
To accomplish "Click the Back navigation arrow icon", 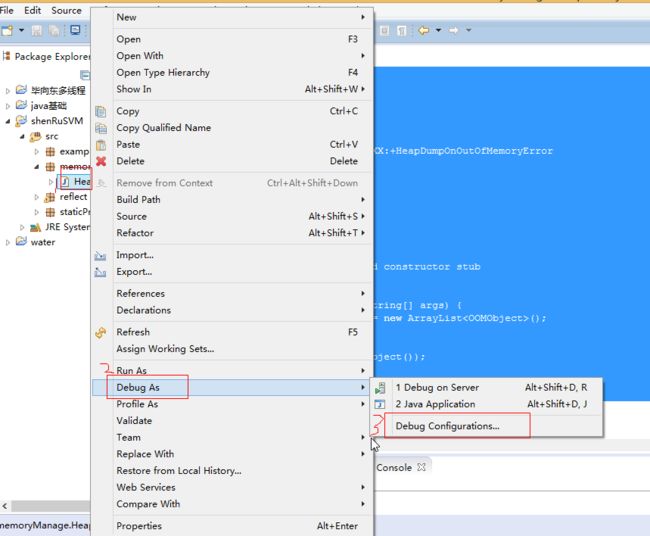I will 423,30.
